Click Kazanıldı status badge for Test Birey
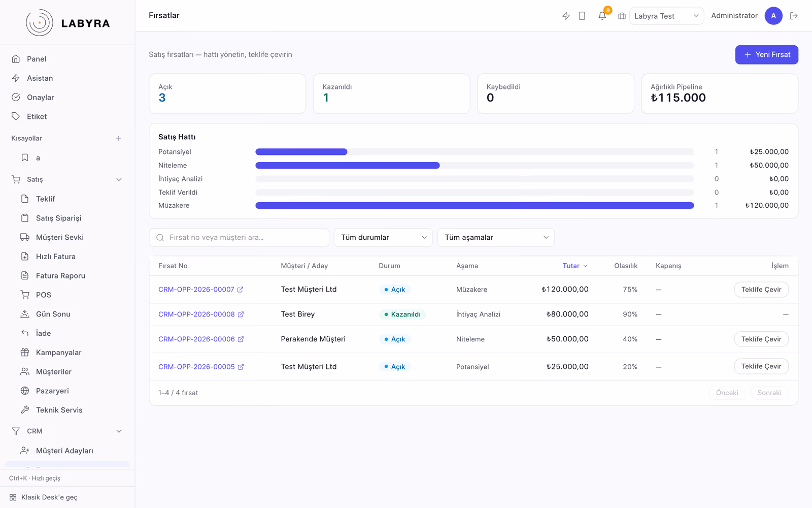The width and height of the screenshot is (812, 508). (x=402, y=314)
